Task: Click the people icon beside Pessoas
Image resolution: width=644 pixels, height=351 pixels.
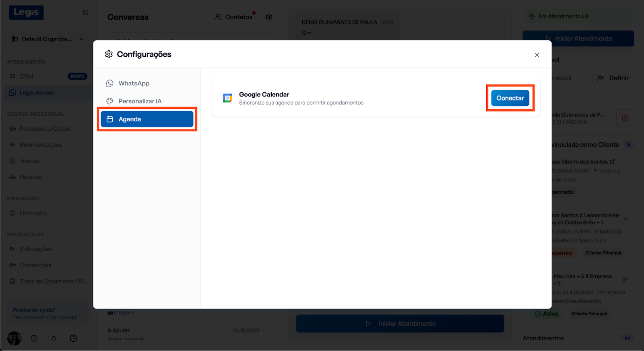Action: (x=12, y=177)
